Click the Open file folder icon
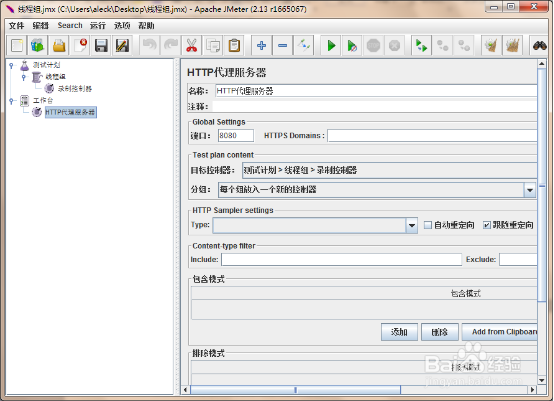The height and width of the screenshot is (401, 554). click(x=59, y=46)
